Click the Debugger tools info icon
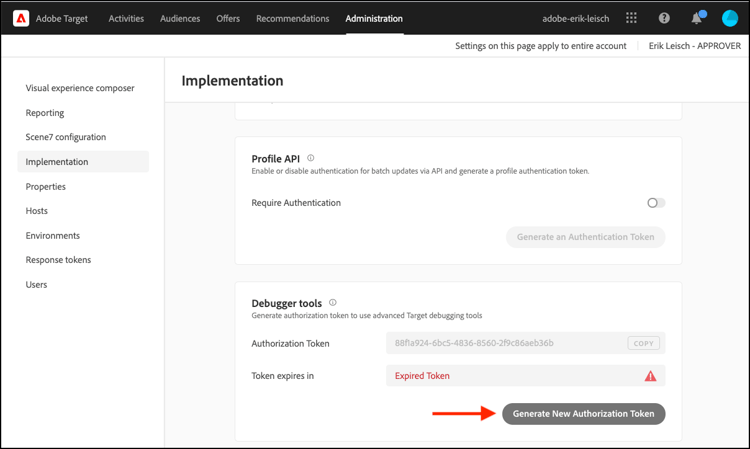Screen dimensions: 750x449 click(x=332, y=302)
